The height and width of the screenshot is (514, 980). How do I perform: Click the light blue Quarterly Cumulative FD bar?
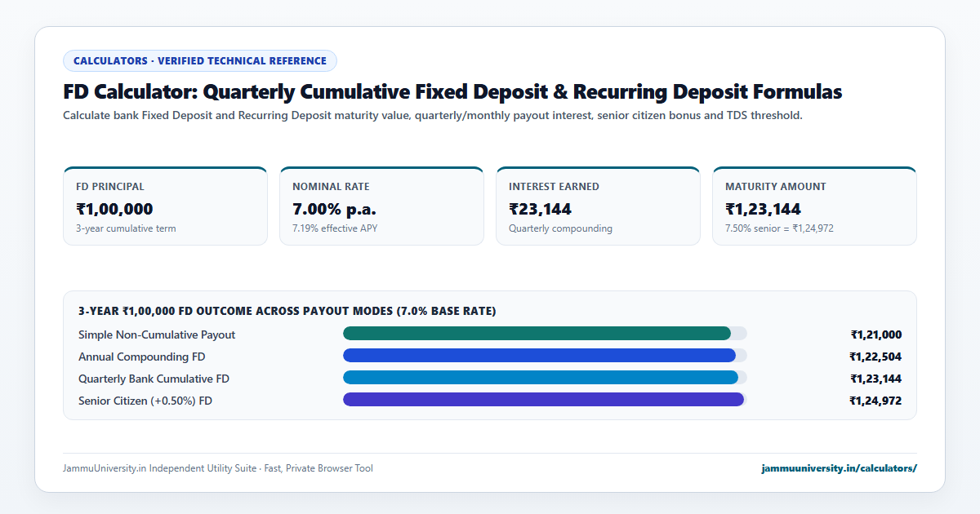coord(541,377)
